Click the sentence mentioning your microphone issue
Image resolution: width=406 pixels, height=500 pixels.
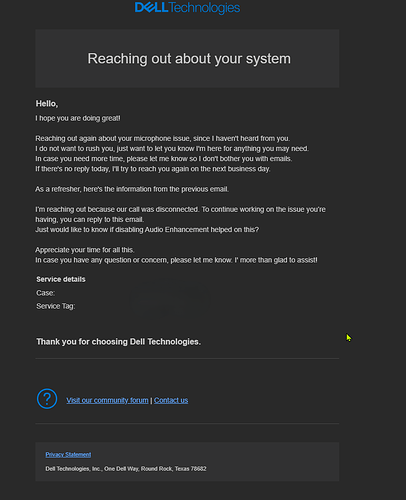[x=163, y=138]
